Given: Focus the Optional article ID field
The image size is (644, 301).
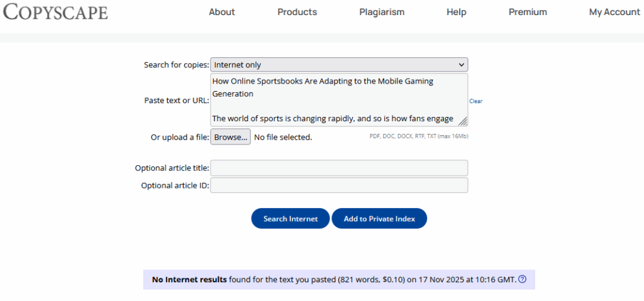Looking at the screenshot, I should pos(339,185).
